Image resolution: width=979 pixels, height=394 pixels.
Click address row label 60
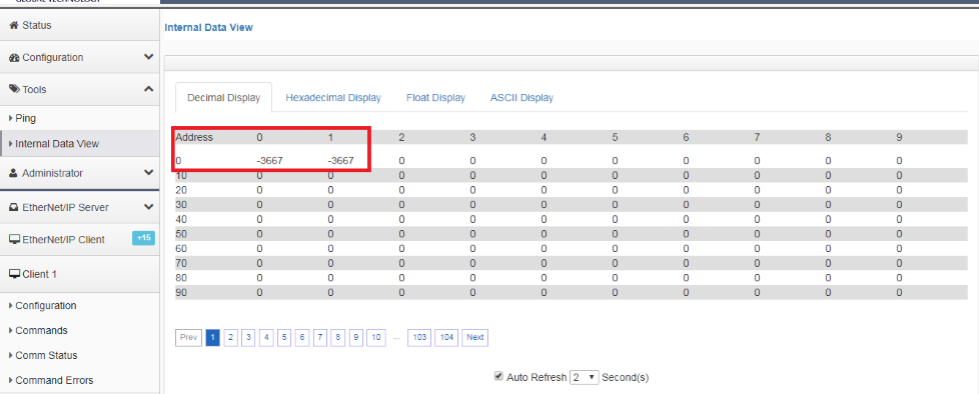point(182,249)
